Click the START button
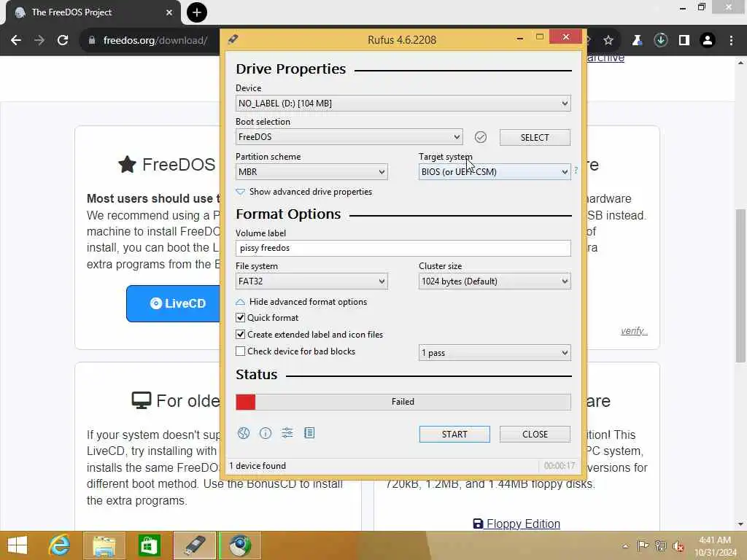The width and height of the screenshot is (747, 560). tap(454, 435)
